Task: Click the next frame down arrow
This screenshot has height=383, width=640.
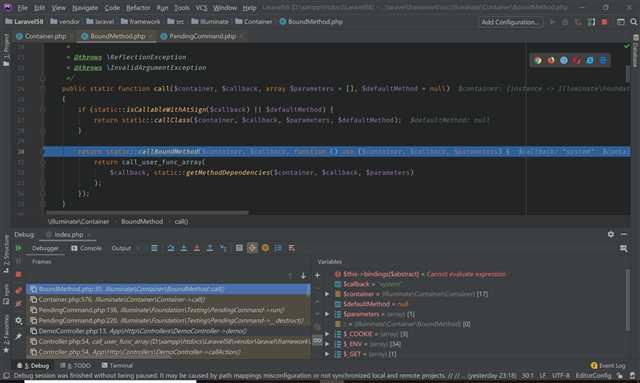Action: 303,276
